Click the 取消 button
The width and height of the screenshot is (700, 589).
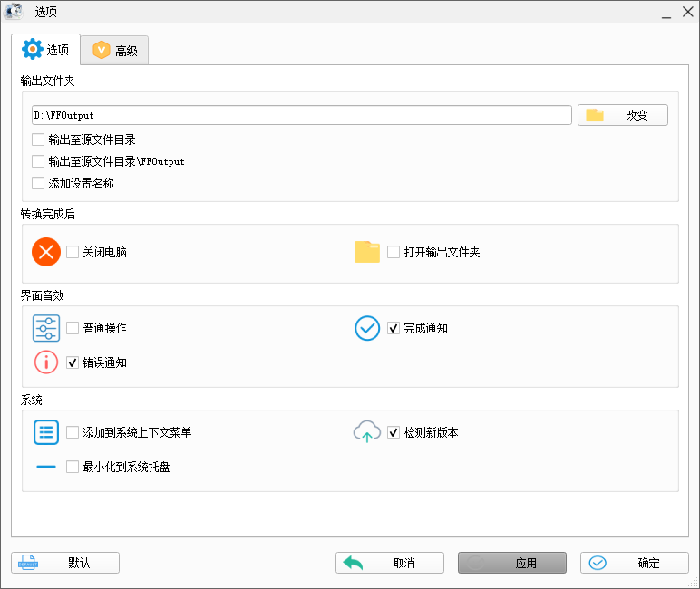[x=390, y=563]
